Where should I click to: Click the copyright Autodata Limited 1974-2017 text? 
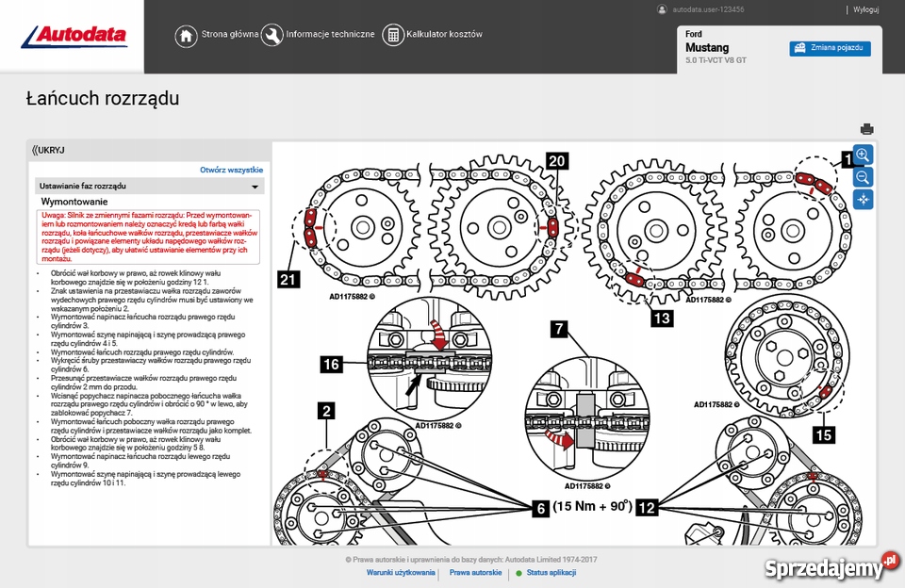pos(471,559)
